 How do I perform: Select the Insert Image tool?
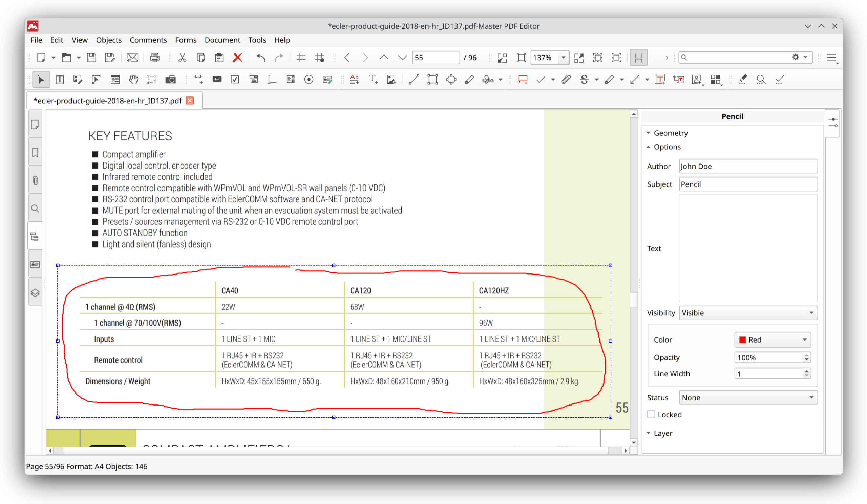pyautogui.click(x=392, y=80)
